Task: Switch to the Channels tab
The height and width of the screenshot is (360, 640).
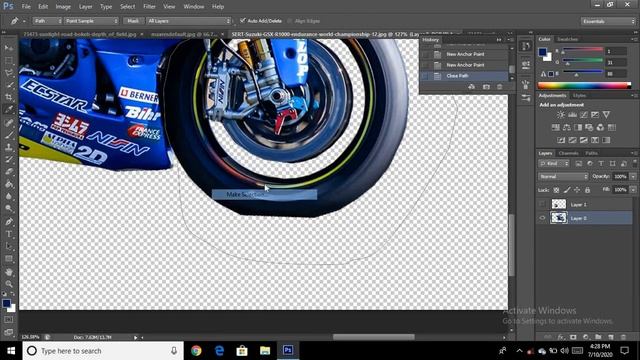Action: pyautogui.click(x=569, y=153)
